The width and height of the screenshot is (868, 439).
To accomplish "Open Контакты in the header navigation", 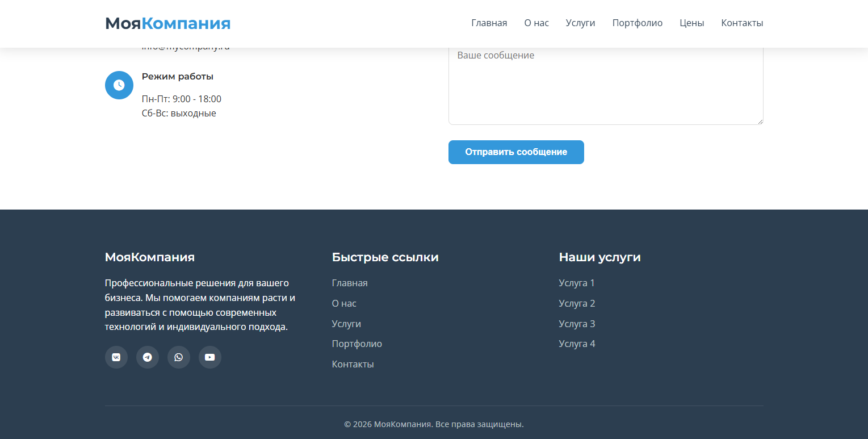I will pos(742,23).
